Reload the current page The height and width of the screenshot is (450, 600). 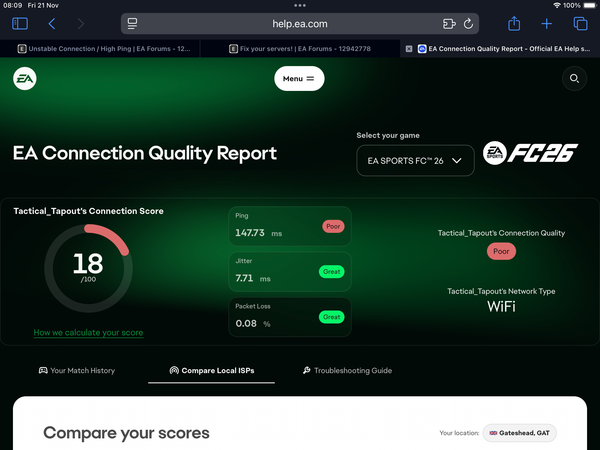coord(468,23)
